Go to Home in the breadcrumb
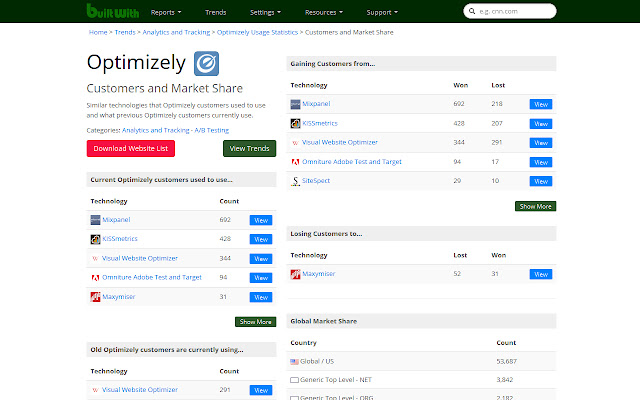 98,32
